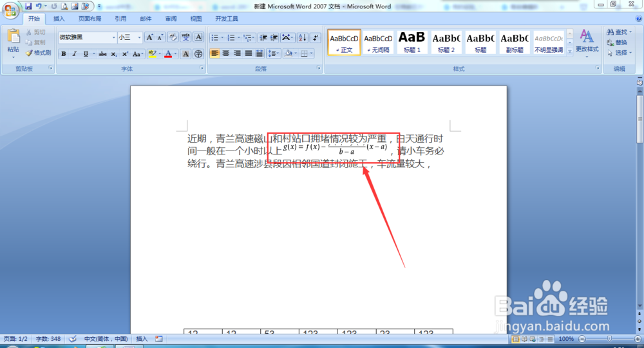Click the Office button
Image resolution: width=644 pixels, height=348 pixels.
(x=10, y=10)
